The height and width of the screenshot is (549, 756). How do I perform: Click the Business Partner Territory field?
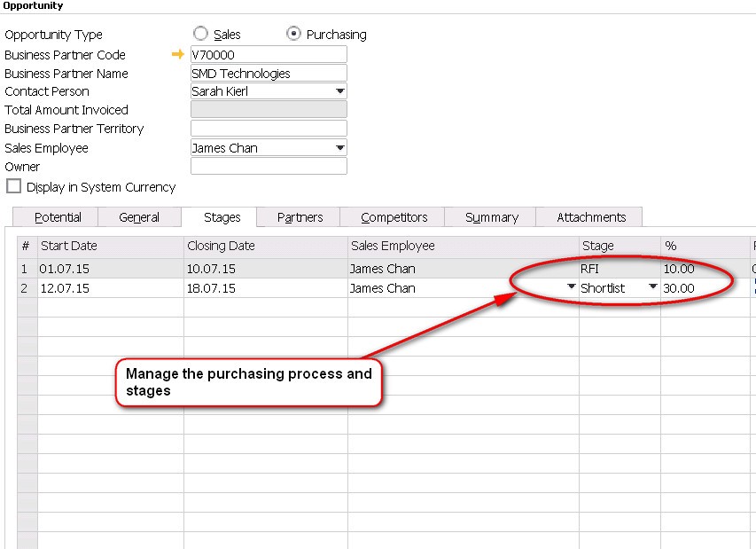pos(269,129)
